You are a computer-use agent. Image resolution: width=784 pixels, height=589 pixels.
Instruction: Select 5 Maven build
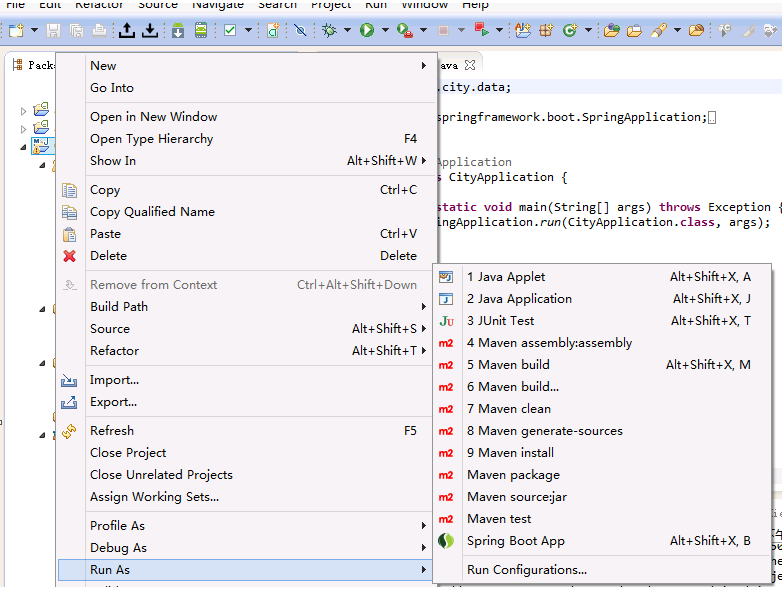(x=602, y=365)
